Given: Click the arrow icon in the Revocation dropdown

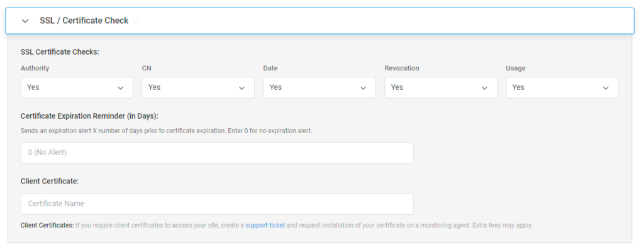Looking at the screenshot, I should point(485,88).
